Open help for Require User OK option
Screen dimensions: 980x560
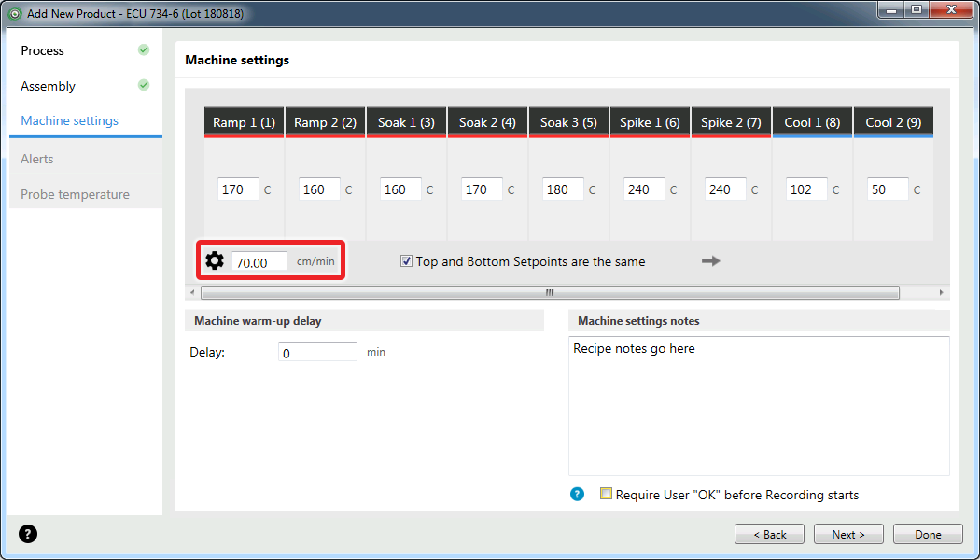(x=577, y=495)
